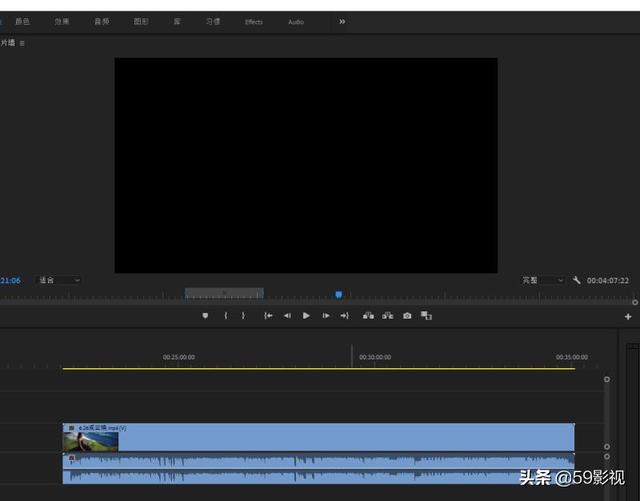The height and width of the screenshot is (501, 640).
Task: Jump to Out point
Action: 344,316
